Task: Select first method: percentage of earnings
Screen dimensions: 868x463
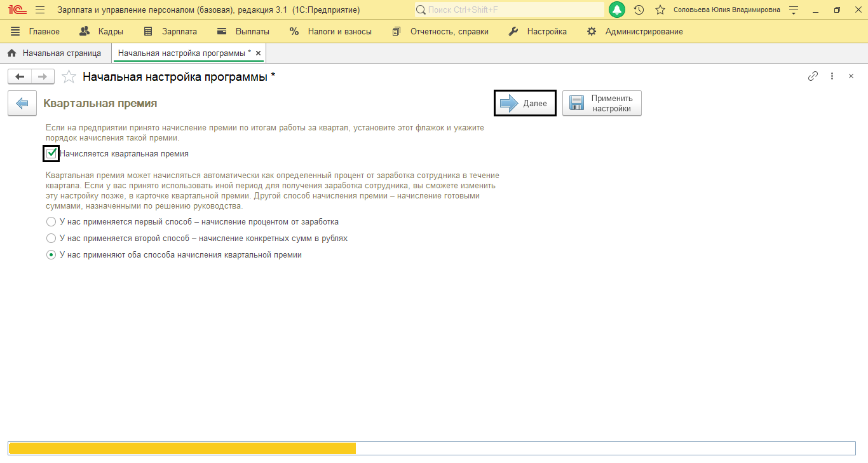Action: point(51,222)
